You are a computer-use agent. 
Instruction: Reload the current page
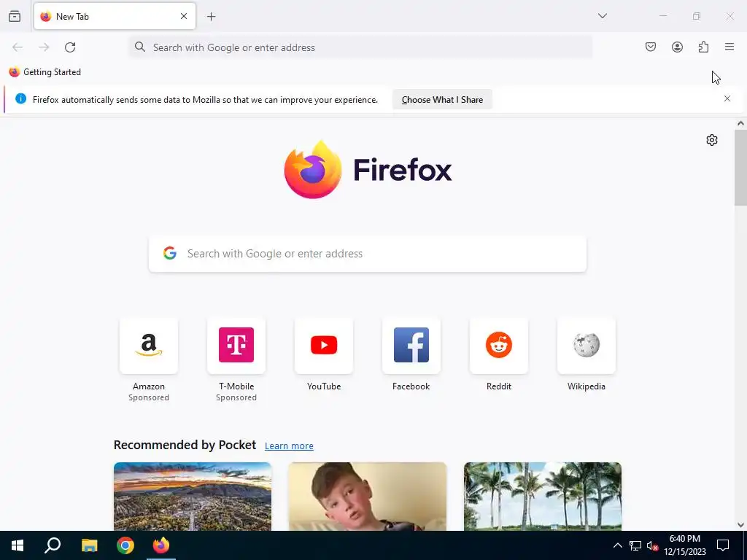pyautogui.click(x=70, y=47)
